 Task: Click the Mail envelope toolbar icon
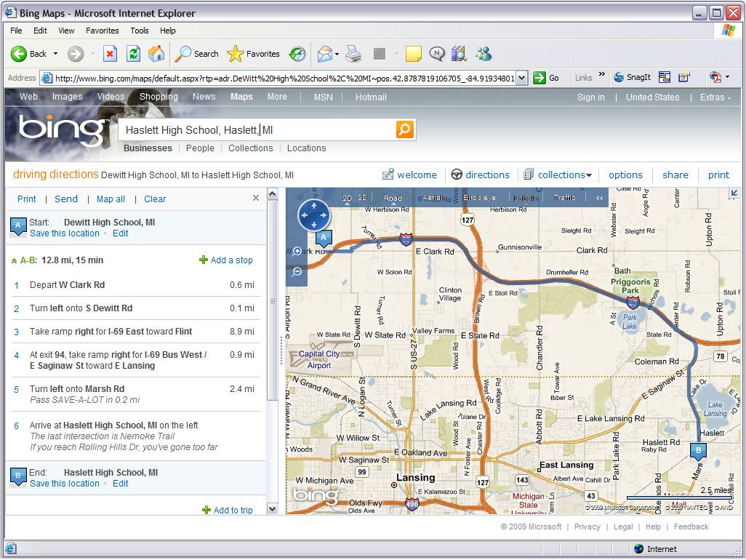(x=324, y=54)
